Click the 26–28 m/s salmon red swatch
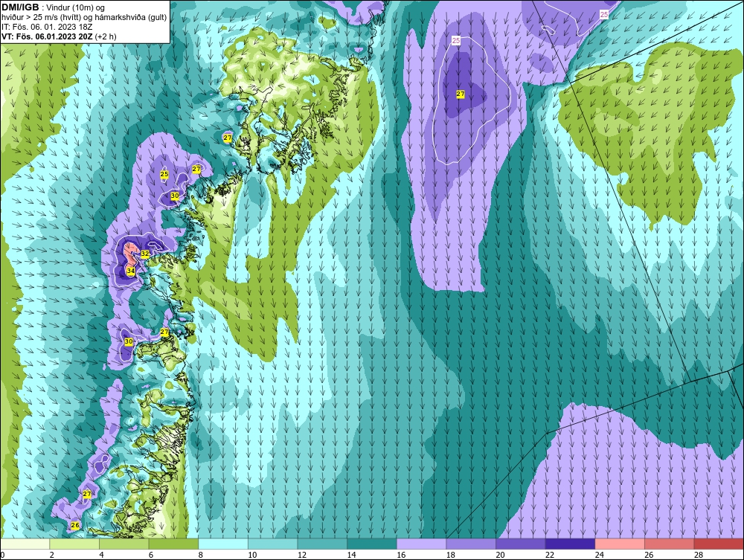 pos(670,544)
